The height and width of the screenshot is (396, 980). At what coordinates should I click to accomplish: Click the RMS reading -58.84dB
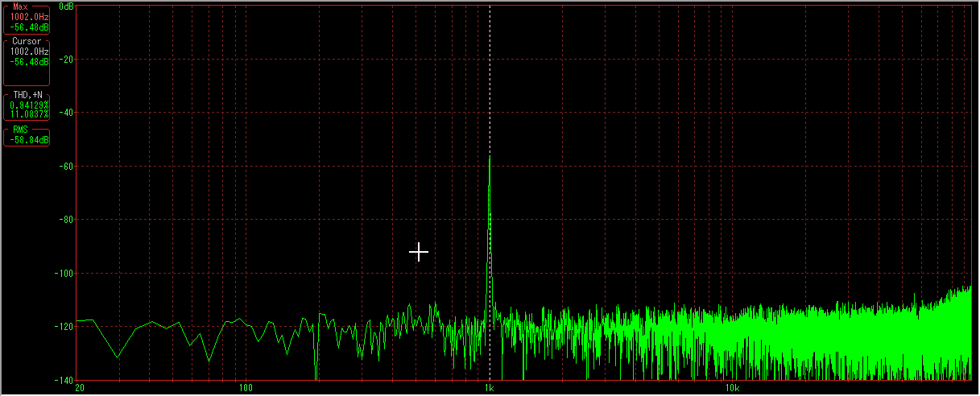30,140
